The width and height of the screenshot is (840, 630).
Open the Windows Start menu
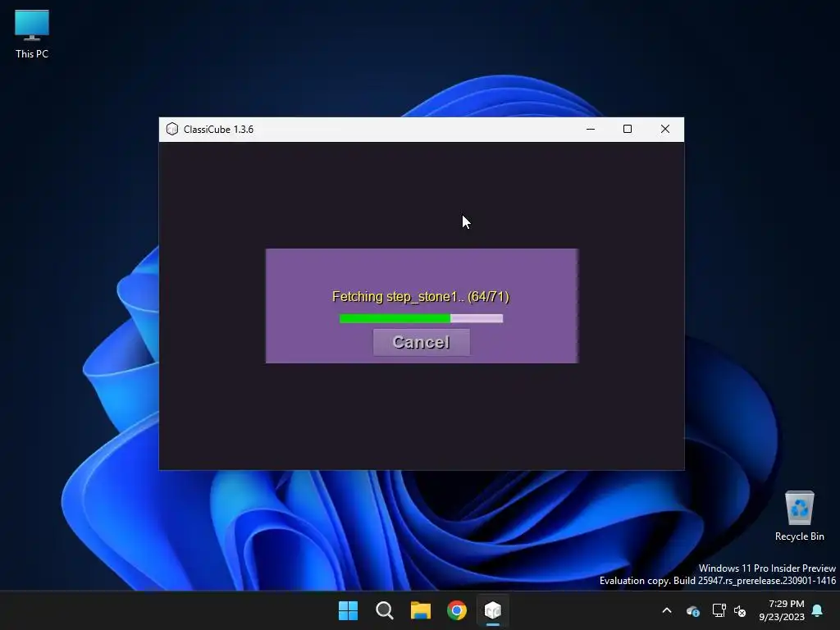(x=348, y=610)
